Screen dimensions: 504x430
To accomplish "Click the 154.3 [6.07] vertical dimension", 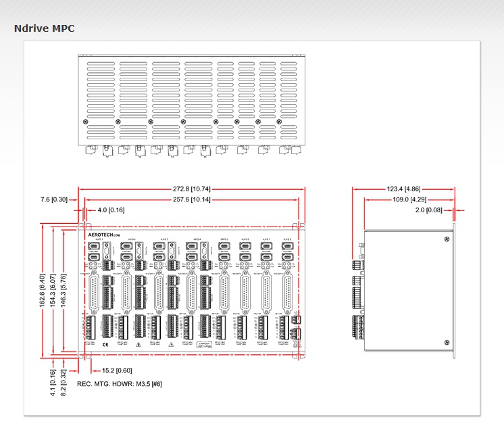I will pos(53,291).
